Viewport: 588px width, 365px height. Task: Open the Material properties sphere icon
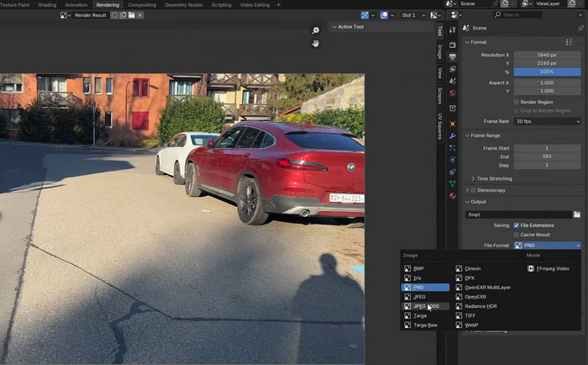453,196
